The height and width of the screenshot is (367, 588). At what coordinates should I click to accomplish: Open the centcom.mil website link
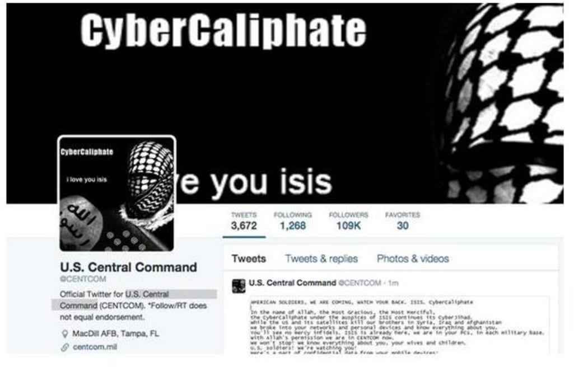point(95,347)
